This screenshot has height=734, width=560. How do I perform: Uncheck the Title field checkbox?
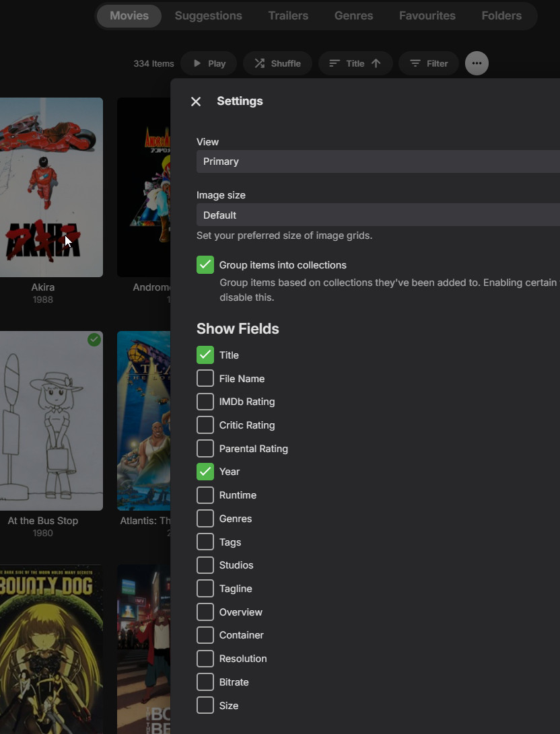tap(205, 355)
